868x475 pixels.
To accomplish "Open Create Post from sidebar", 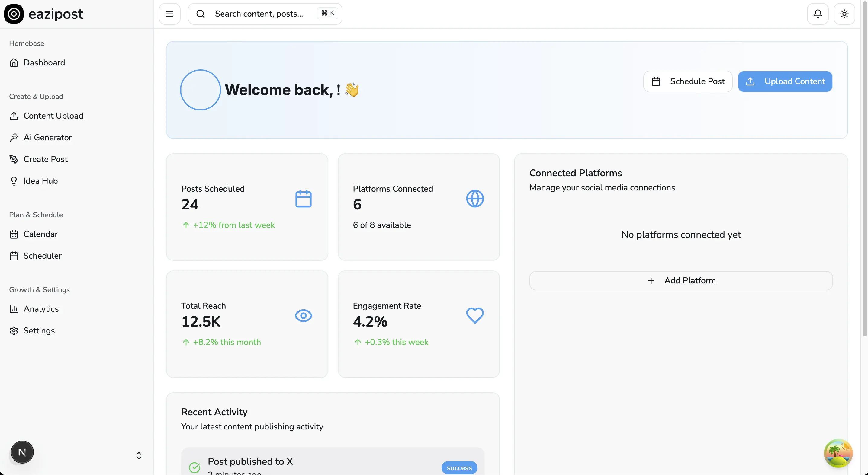I will pyautogui.click(x=77, y=159).
